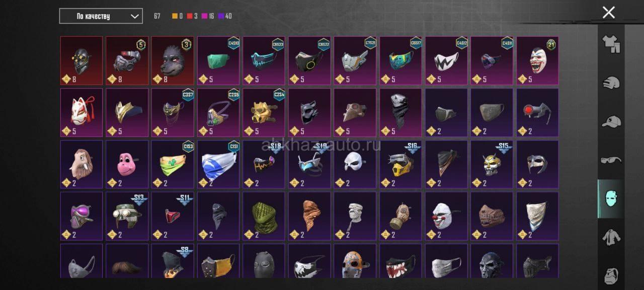Select the face mask category tab
The image size is (644, 290).
[611, 199]
